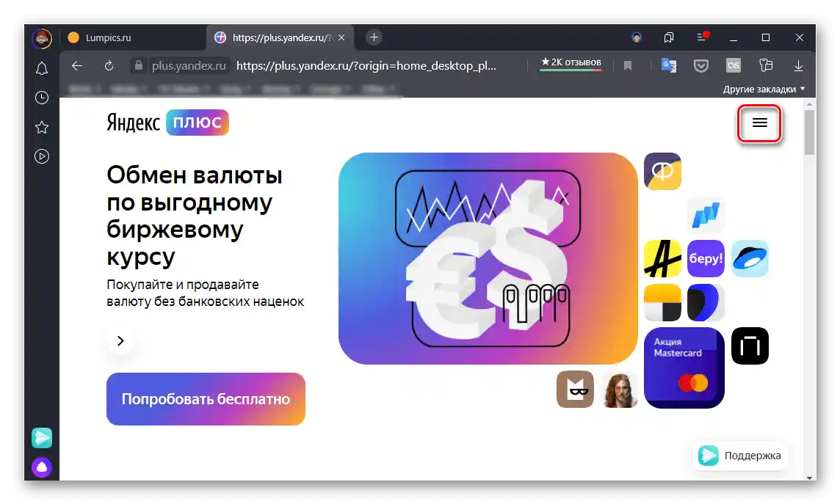
Task: Open the purple 'беру!' app icon
Action: click(706, 258)
